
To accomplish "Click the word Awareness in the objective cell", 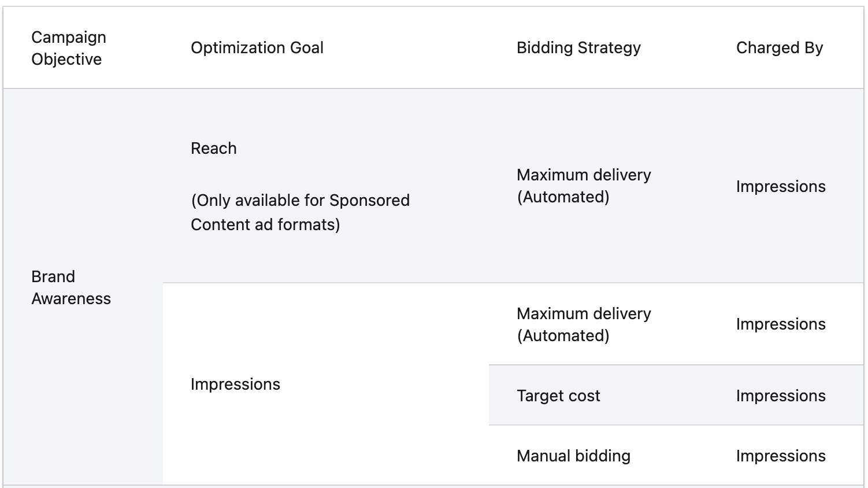I will click(71, 299).
